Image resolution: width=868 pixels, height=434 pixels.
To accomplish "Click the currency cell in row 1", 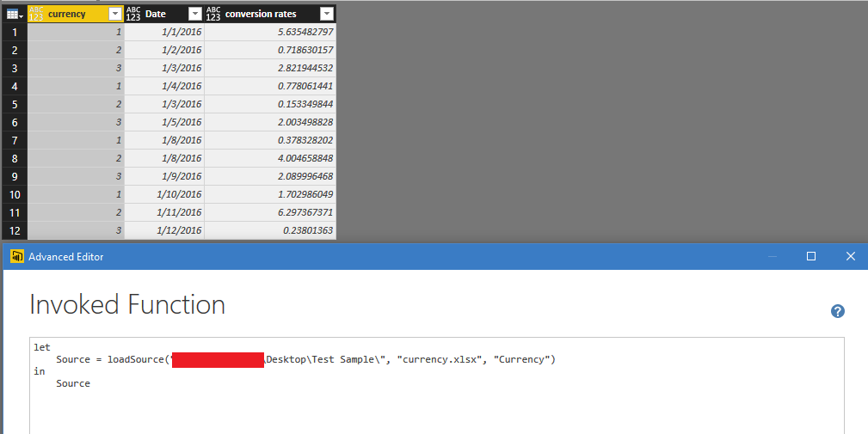I will coord(76,32).
